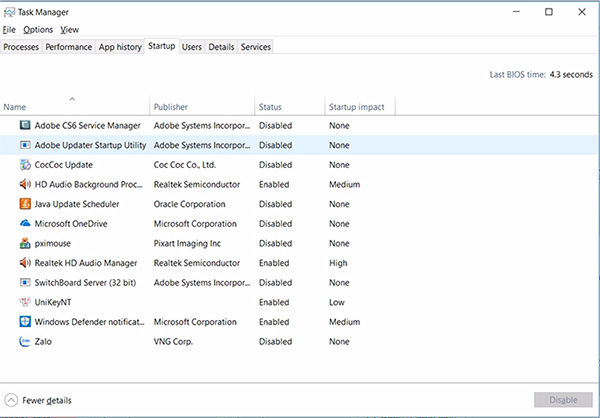The height and width of the screenshot is (418, 600).
Task: Click the Publisher column header
Action: point(171,107)
